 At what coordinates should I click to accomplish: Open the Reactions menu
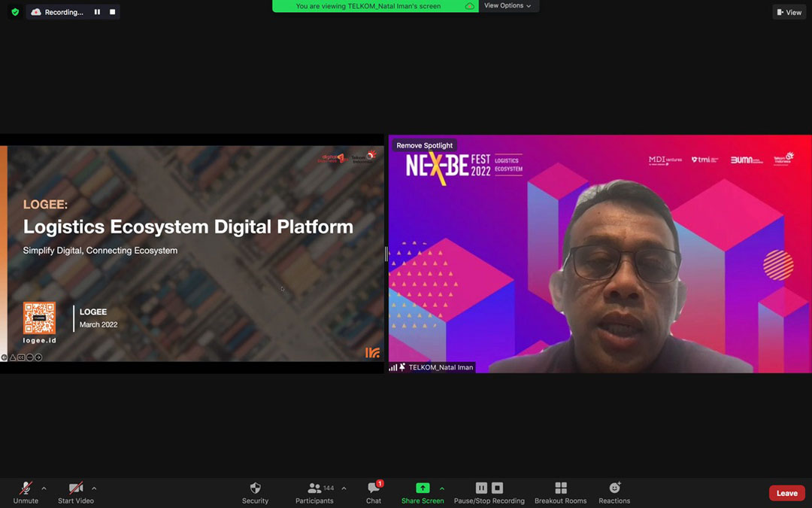[614, 492]
